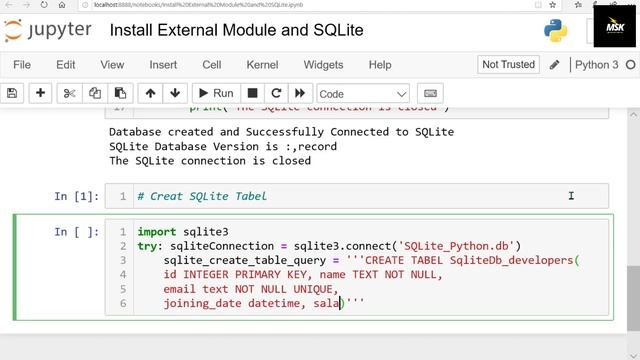Image resolution: width=640 pixels, height=360 pixels.
Task: Click the id INTEGER PRIMARY KEY code line
Action: 303,275
